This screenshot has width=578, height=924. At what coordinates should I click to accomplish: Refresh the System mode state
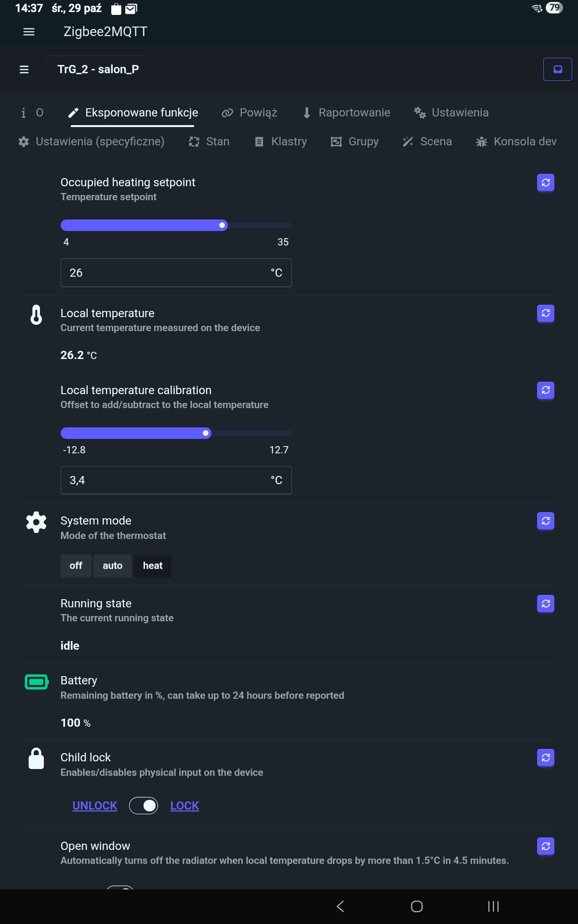[545, 521]
